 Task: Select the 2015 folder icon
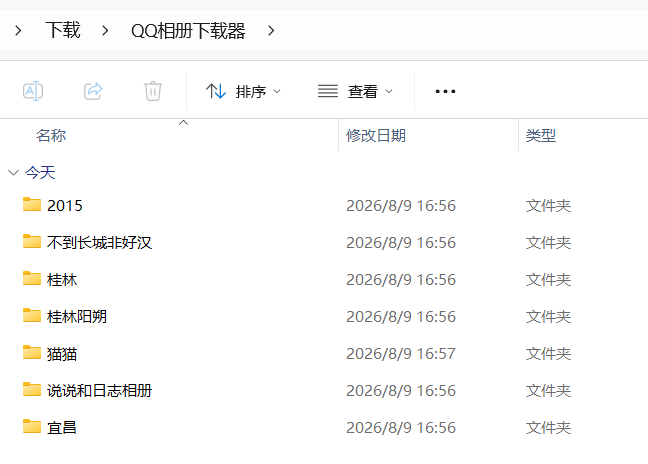click(32, 205)
